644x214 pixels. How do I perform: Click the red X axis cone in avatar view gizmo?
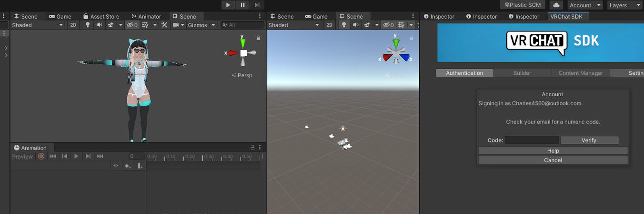pyautogui.click(x=233, y=53)
